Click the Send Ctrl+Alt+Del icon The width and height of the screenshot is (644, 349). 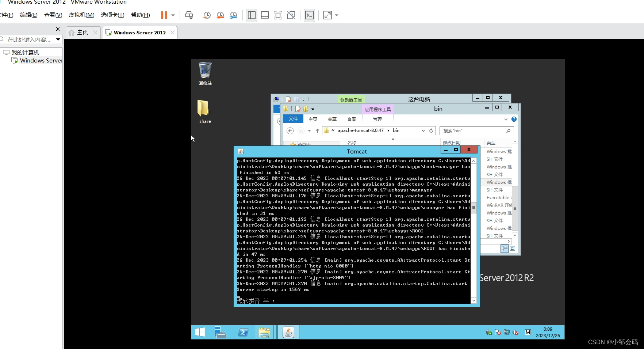pos(189,15)
